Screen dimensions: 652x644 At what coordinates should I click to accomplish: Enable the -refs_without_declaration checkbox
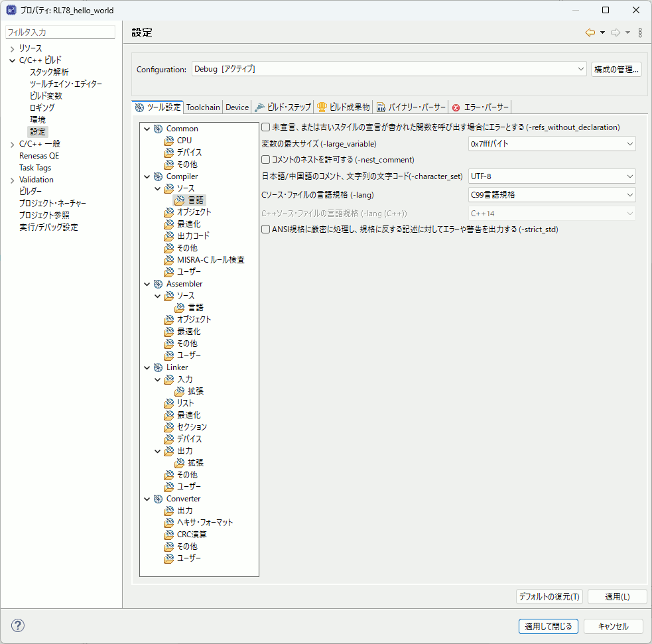(266, 127)
